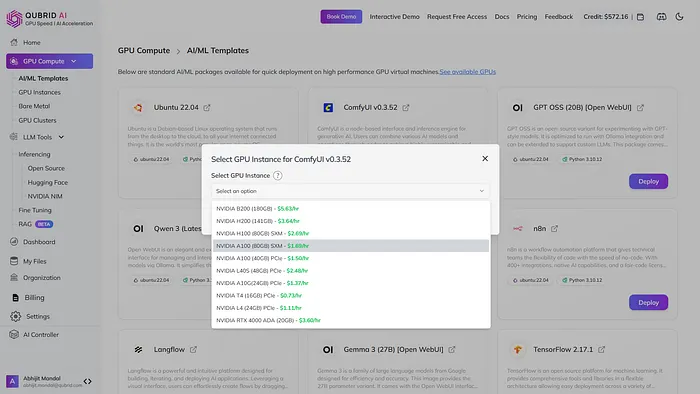Click the ComfyUI logo icon
This screenshot has height=394, width=700.
click(x=328, y=108)
